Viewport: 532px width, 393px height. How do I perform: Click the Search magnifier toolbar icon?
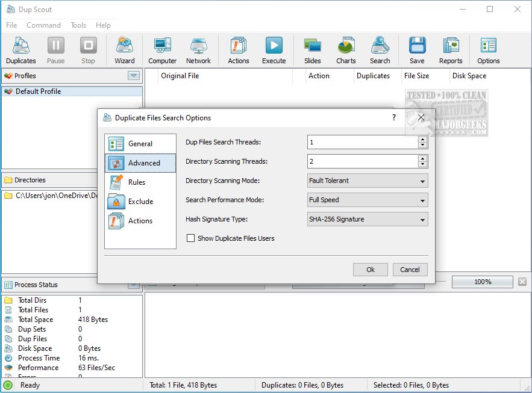tap(380, 51)
